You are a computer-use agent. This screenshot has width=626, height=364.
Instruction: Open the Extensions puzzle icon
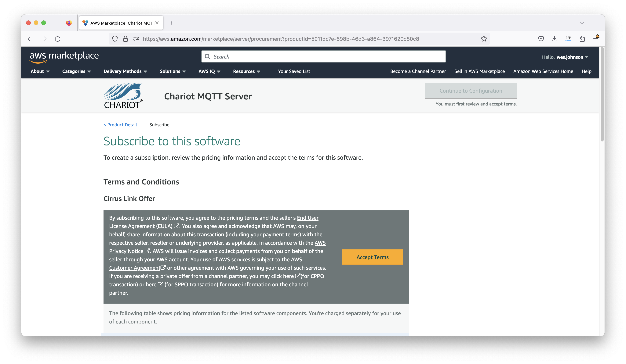pos(582,39)
